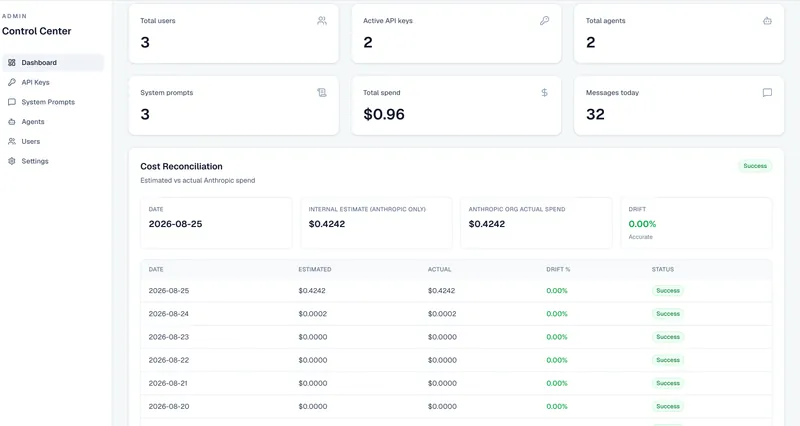Click the key icon on Active API keys card
The height and width of the screenshot is (426, 800).
pyautogui.click(x=544, y=21)
